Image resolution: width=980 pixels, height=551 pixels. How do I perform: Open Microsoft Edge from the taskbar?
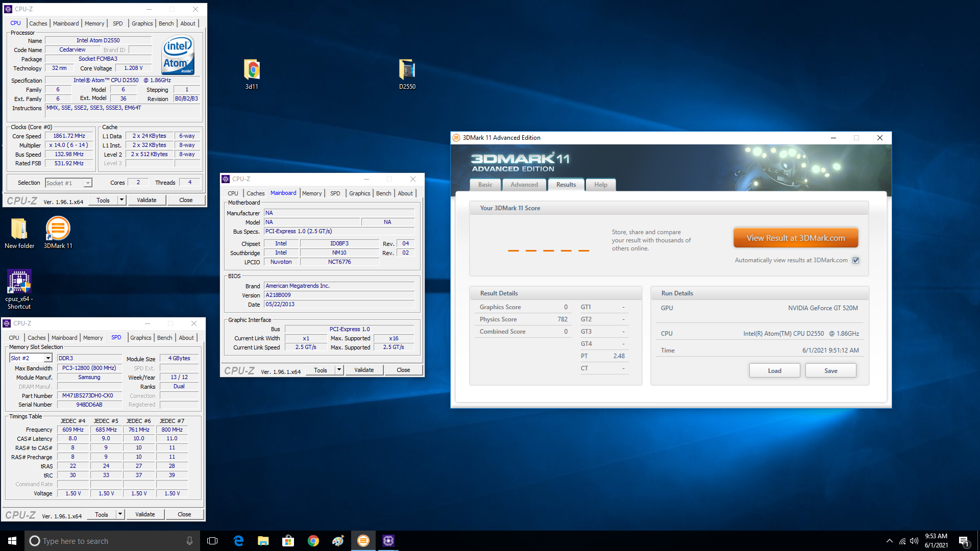(238, 541)
